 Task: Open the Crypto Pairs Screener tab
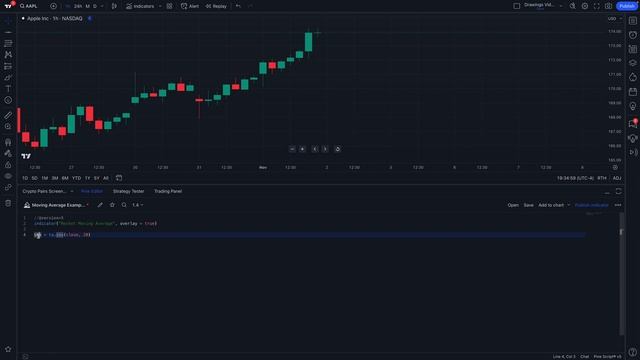[44, 191]
